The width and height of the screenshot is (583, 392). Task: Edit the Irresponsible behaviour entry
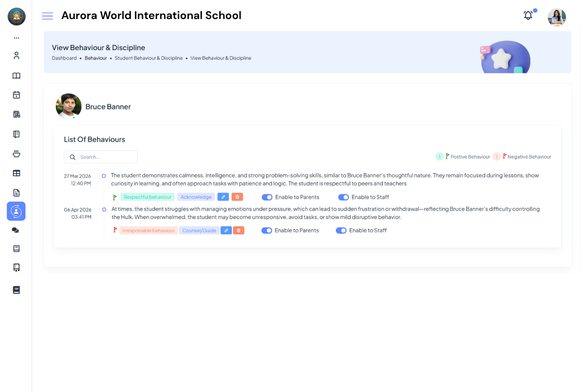coord(226,231)
